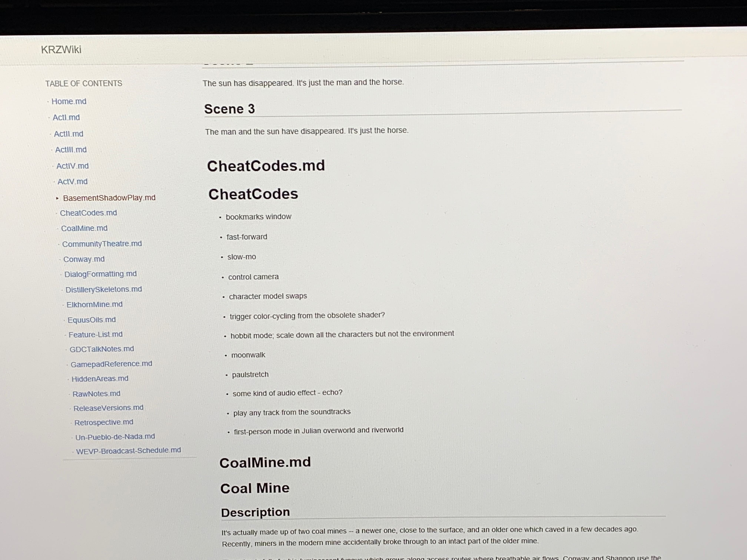Viewport: 747px width, 560px height.
Task: Open ActI.md in table of contents
Action: coord(66,117)
